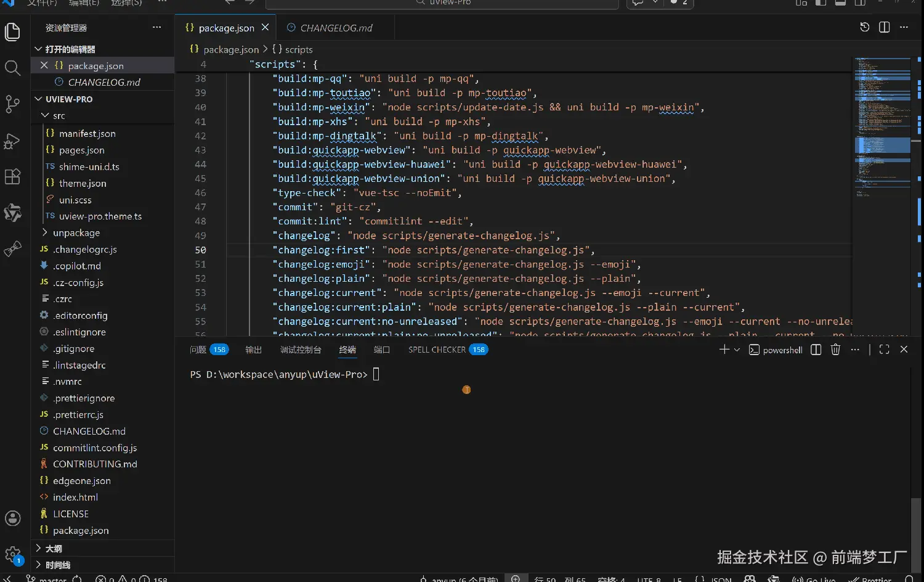Screen dimensions: 924x582
Task: Toggle Prettier status bar item
Action: tap(870, 579)
